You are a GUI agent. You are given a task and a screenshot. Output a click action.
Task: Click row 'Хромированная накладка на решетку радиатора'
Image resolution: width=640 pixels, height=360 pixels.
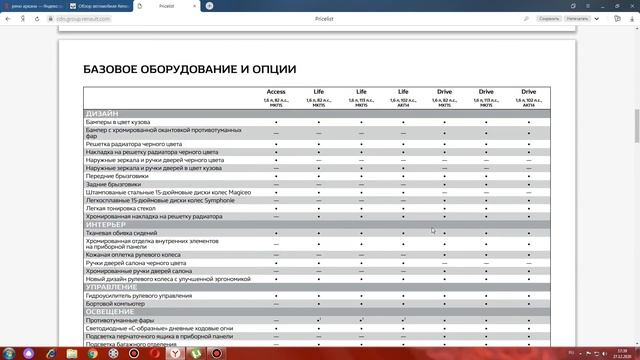pos(317,217)
